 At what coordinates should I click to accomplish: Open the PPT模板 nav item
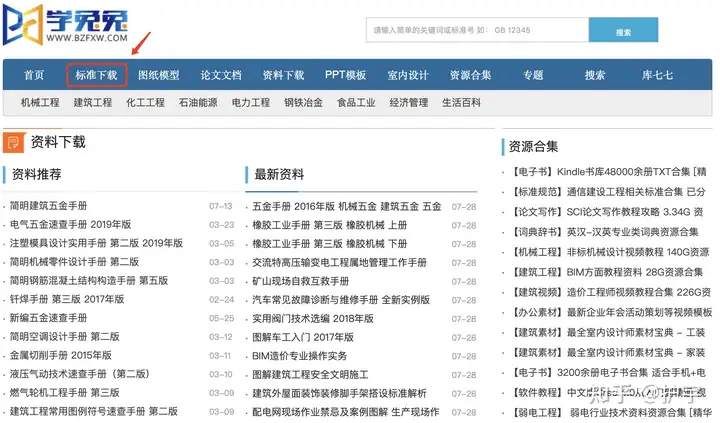pos(346,75)
